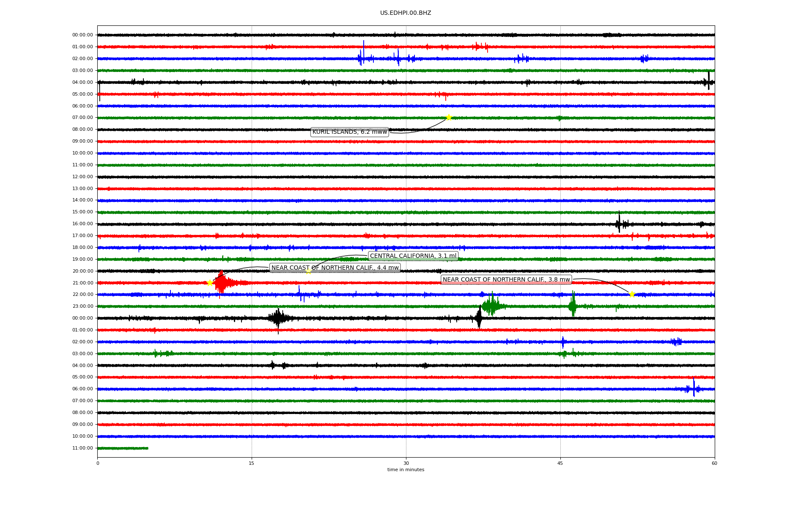Click the 15 tick on the x-axis
This screenshot has height=508, width=812.
[252, 463]
